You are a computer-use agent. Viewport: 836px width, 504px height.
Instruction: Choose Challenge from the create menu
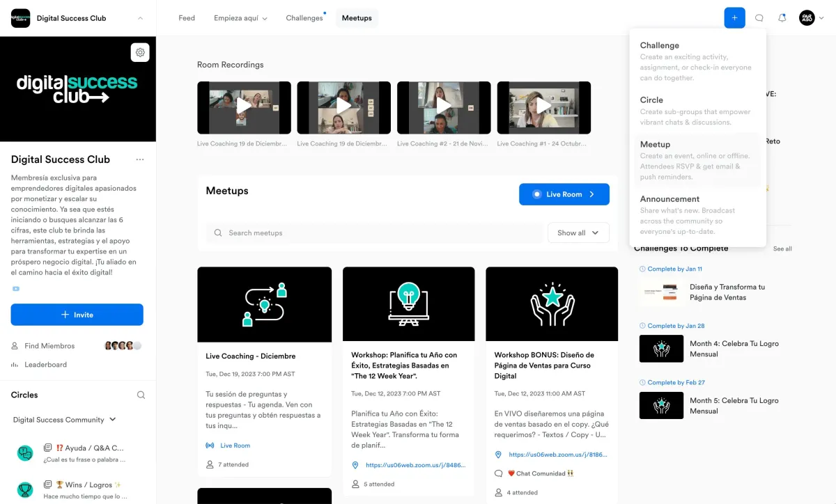tap(697, 61)
